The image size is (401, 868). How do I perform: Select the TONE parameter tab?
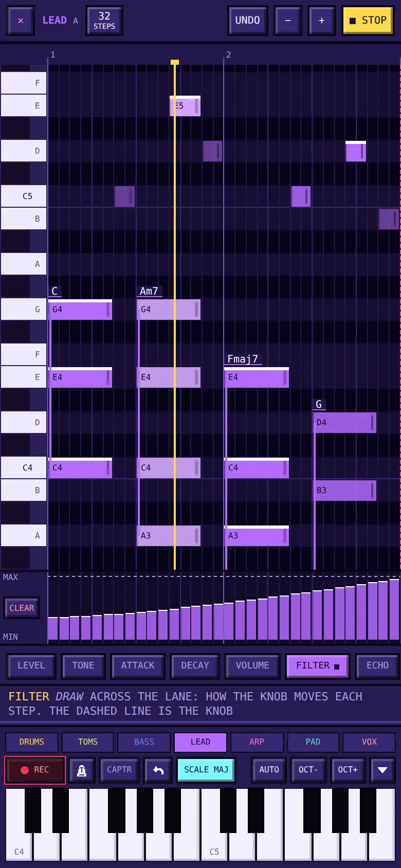(83, 666)
